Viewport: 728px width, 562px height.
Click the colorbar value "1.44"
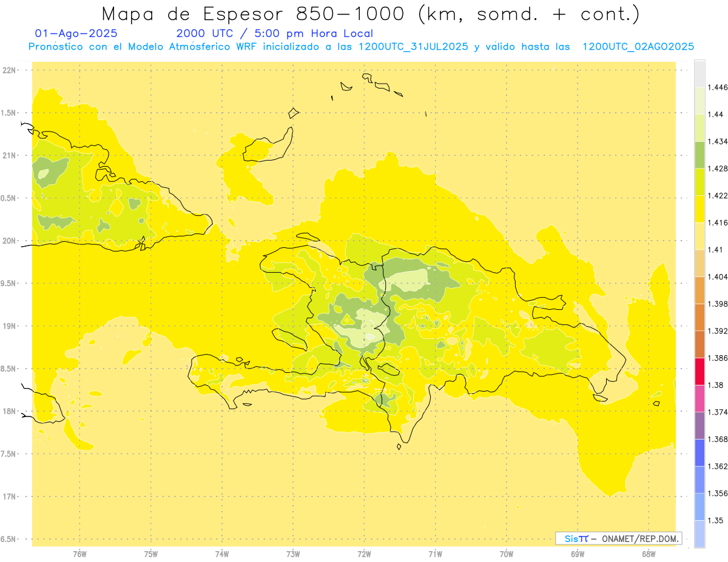715,115
